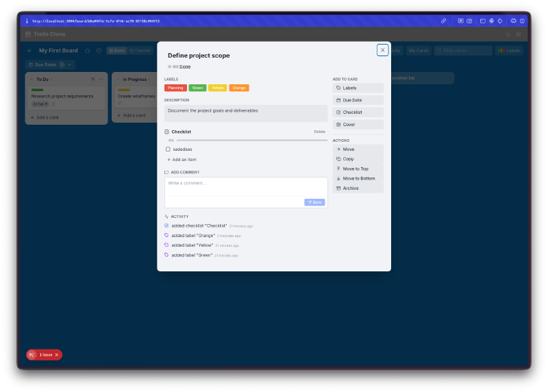Click the Yellow label chip

[218, 88]
